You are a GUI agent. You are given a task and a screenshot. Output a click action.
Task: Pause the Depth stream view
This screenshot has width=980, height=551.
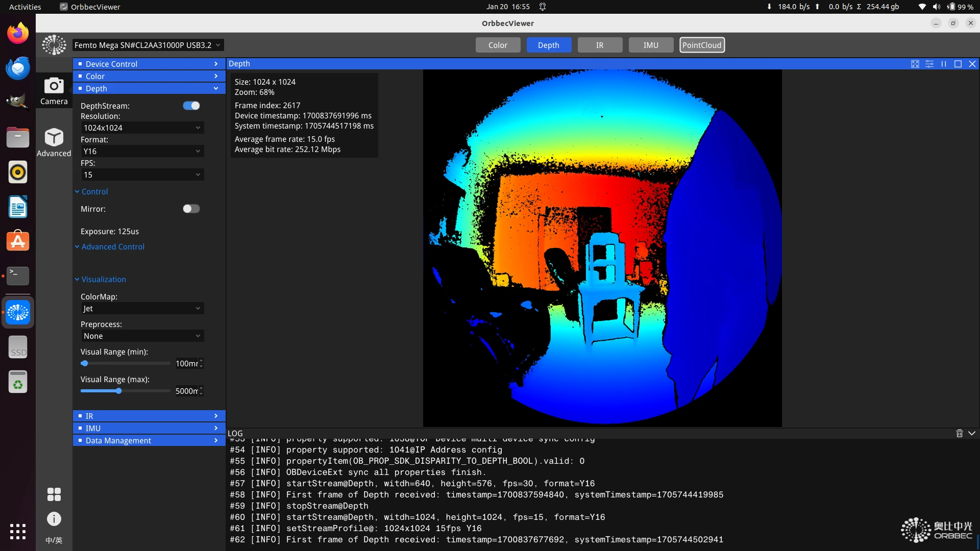(x=943, y=64)
